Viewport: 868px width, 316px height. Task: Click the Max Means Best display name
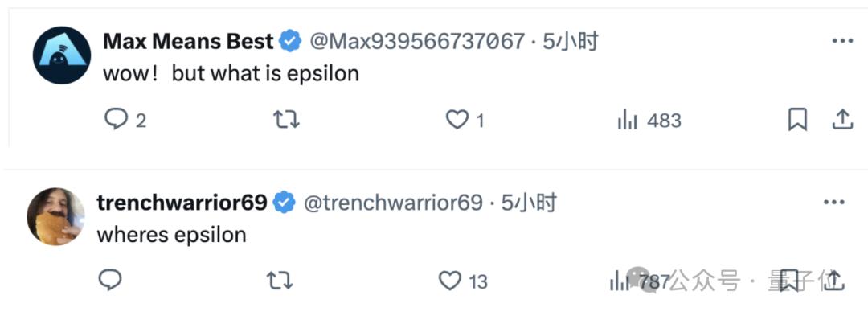point(188,42)
